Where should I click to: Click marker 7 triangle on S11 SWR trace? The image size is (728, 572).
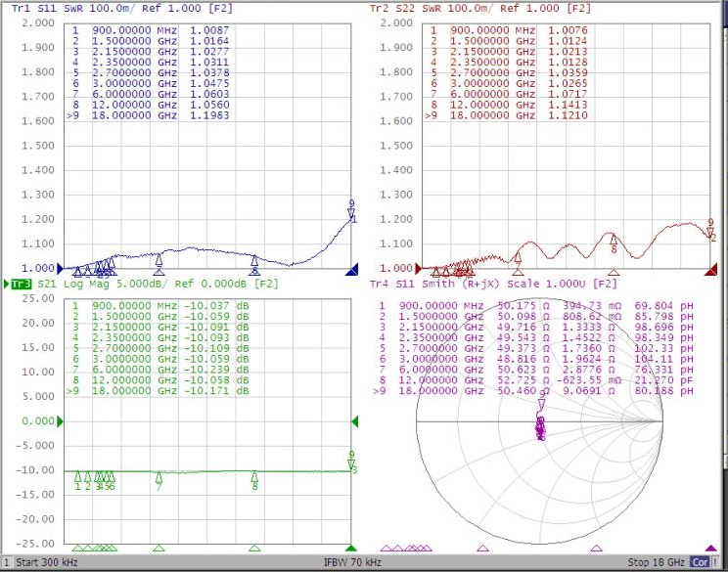point(159,259)
